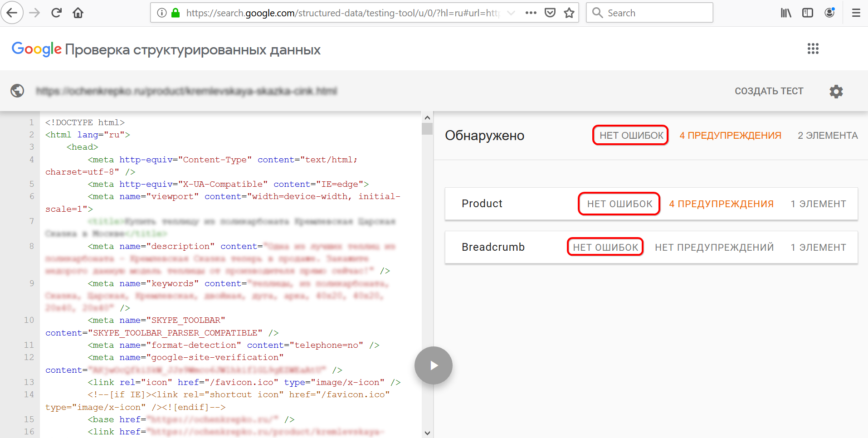The width and height of the screenshot is (868, 438).
Task: Go to the browser Home icon
Action: pyautogui.click(x=78, y=13)
